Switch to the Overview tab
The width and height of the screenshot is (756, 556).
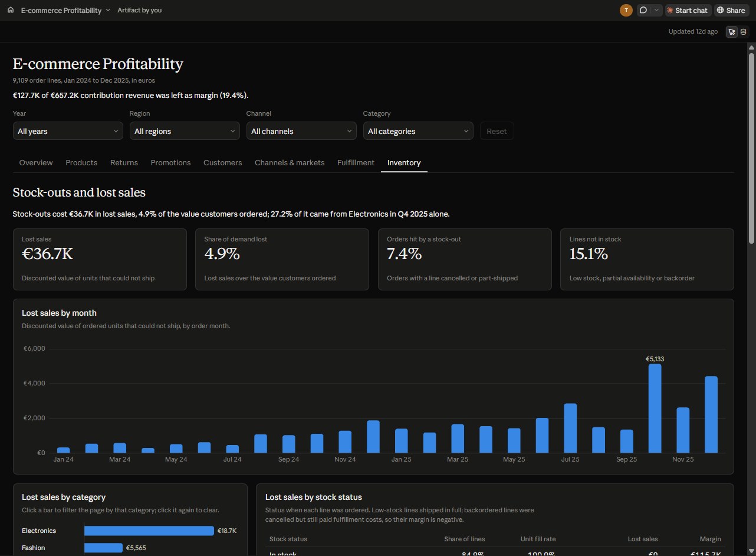[x=36, y=162]
